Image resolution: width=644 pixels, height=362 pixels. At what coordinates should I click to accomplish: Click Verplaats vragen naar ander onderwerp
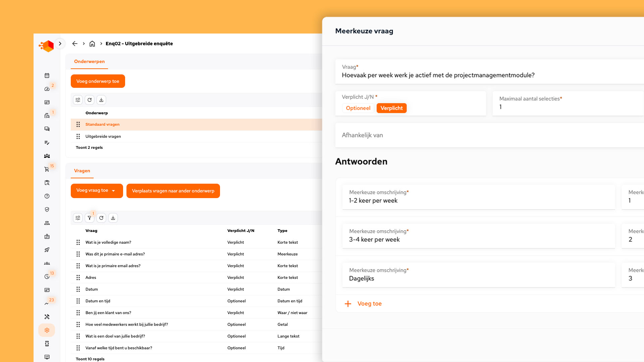tap(173, 191)
